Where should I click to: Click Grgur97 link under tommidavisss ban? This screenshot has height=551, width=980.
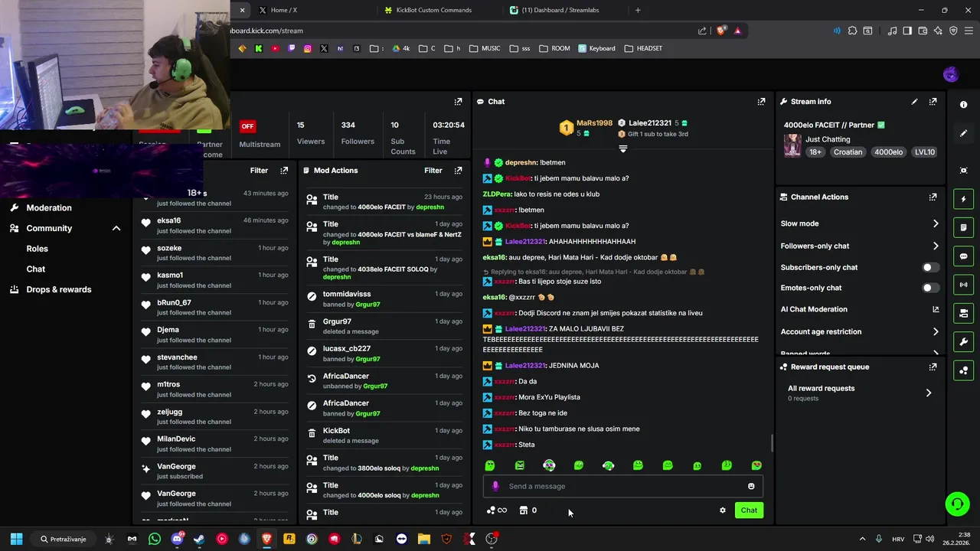(x=367, y=304)
